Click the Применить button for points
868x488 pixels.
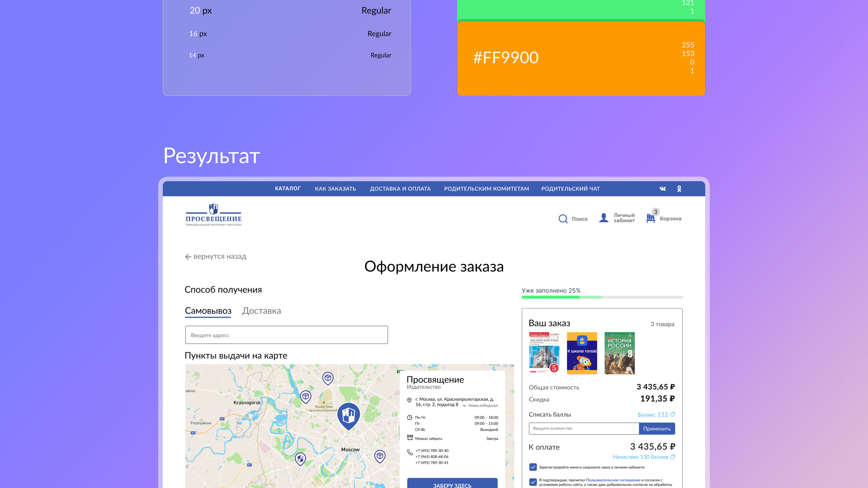tap(657, 428)
